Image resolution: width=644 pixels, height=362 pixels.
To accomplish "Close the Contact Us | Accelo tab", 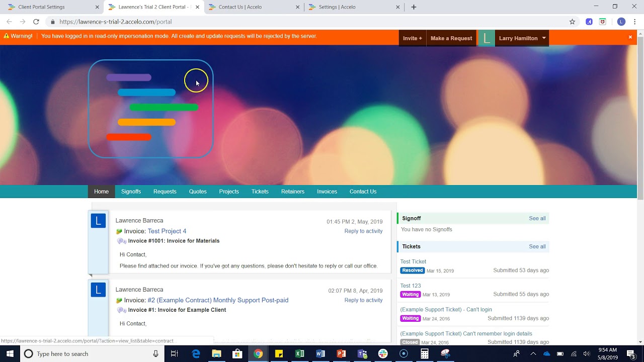I will (x=298, y=7).
